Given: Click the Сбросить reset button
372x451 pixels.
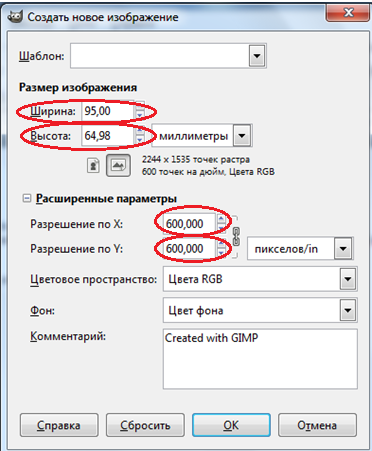Looking at the screenshot, I should tap(145, 425).
